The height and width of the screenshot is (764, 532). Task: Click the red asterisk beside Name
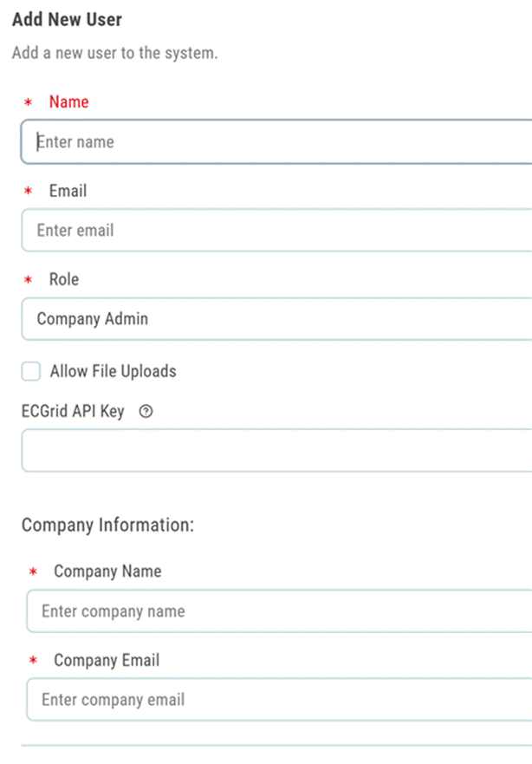[x=29, y=101]
